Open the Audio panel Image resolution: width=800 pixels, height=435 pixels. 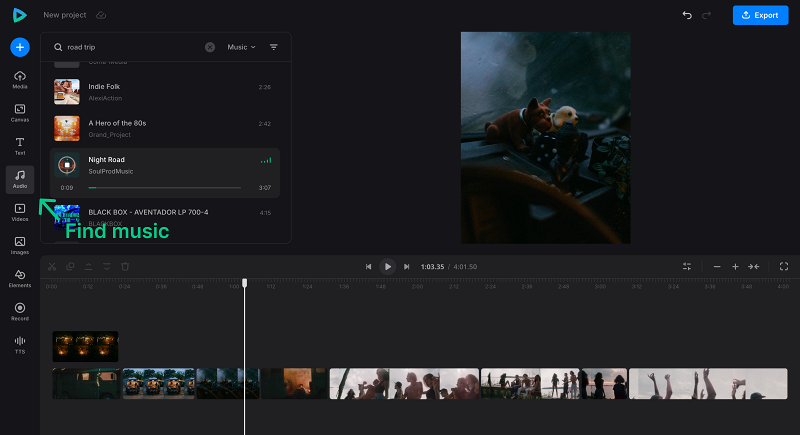(x=20, y=180)
